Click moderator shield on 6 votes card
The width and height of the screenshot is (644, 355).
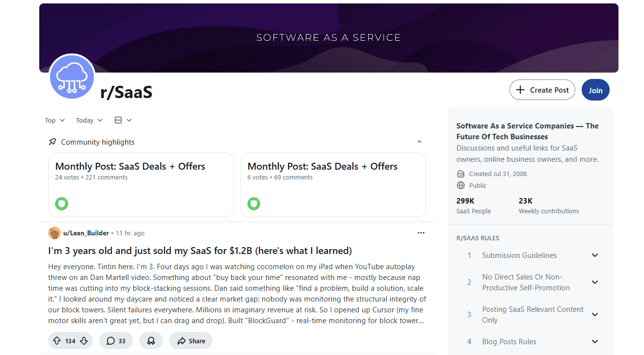pos(254,203)
